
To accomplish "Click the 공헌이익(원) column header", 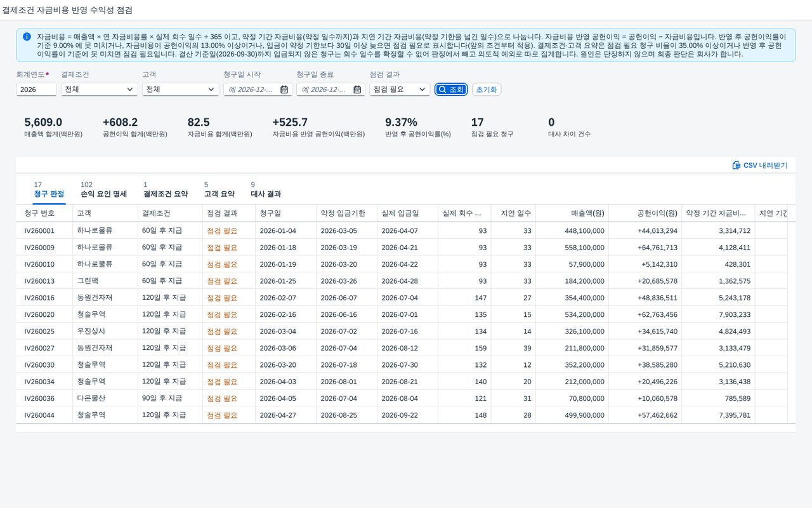I will pos(645,213).
